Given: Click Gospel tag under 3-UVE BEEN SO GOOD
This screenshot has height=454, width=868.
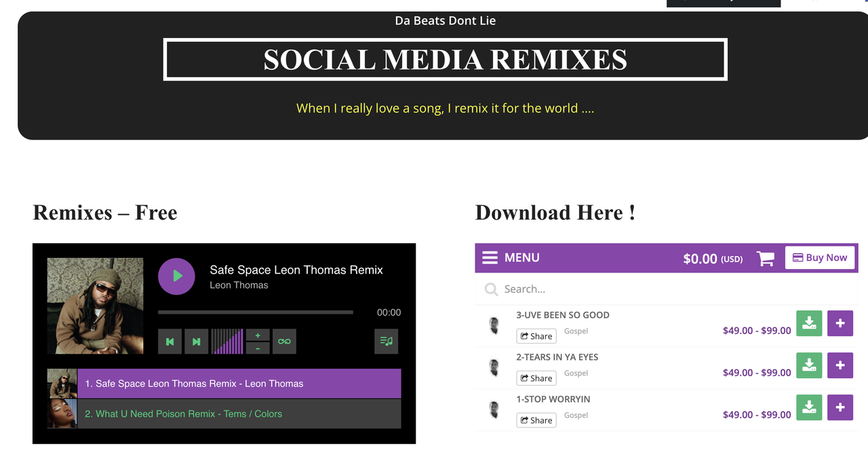Looking at the screenshot, I should click(x=576, y=331).
